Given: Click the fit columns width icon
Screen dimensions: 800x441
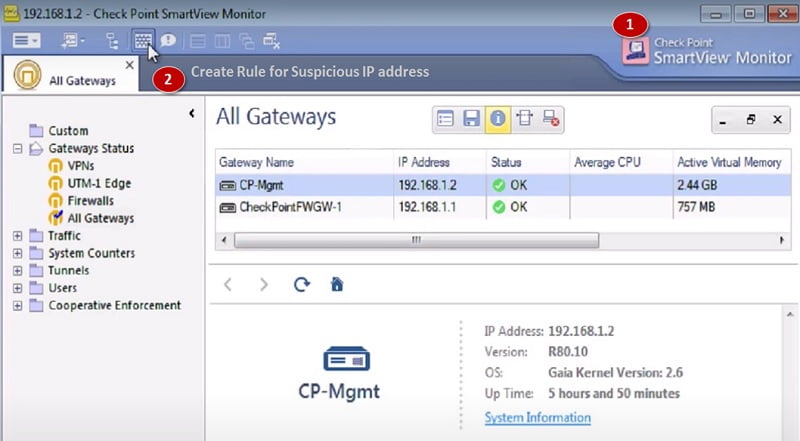Looking at the screenshot, I should (x=524, y=119).
